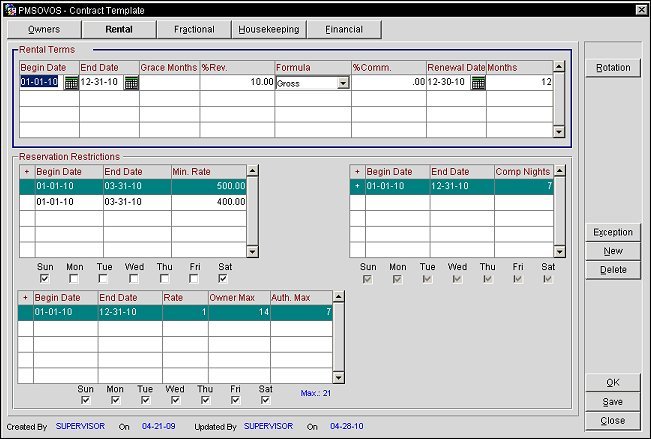Open the End Date calendar picker
The width and height of the screenshot is (651, 439).
coord(131,83)
